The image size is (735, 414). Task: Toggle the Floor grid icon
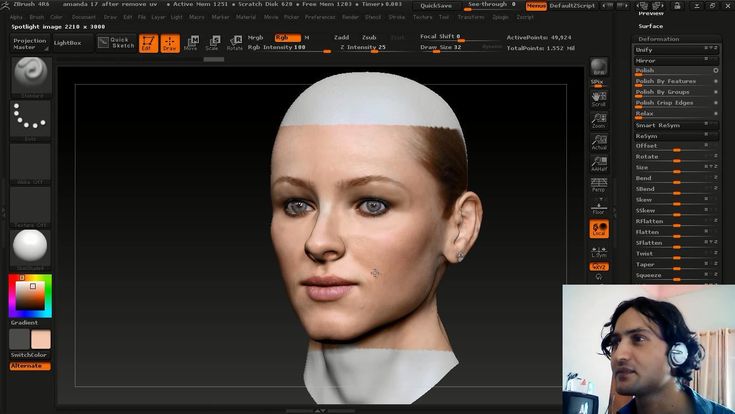(599, 206)
